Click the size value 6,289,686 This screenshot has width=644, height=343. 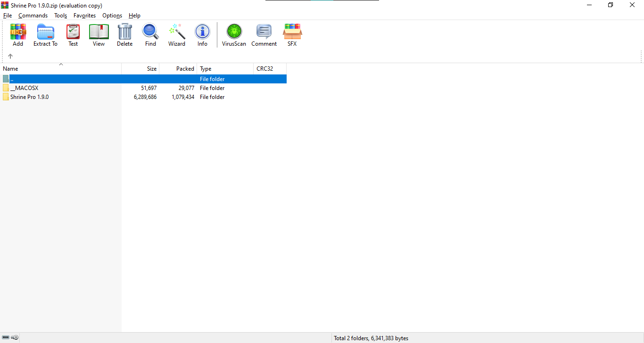[x=145, y=97]
